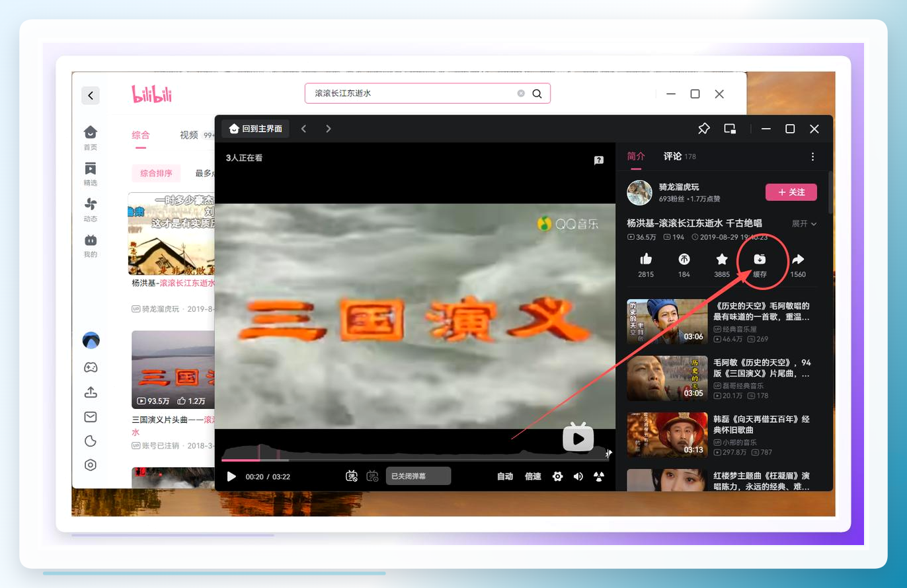Open upload icon in left sidebar
Screen dimensions: 907x588
[x=91, y=392]
